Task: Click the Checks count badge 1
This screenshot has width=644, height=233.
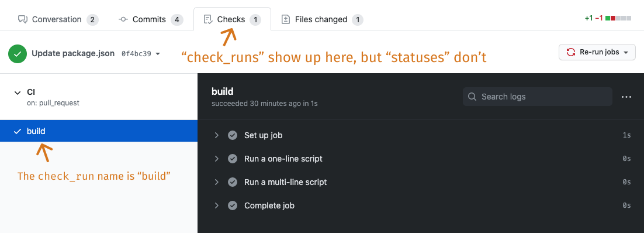Action: pyautogui.click(x=255, y=19)
